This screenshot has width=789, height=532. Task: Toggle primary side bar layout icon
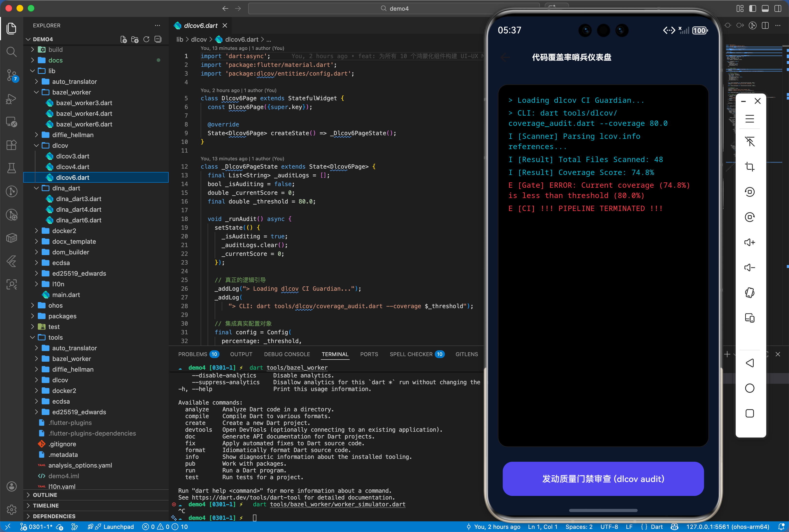tap(752, 8)
